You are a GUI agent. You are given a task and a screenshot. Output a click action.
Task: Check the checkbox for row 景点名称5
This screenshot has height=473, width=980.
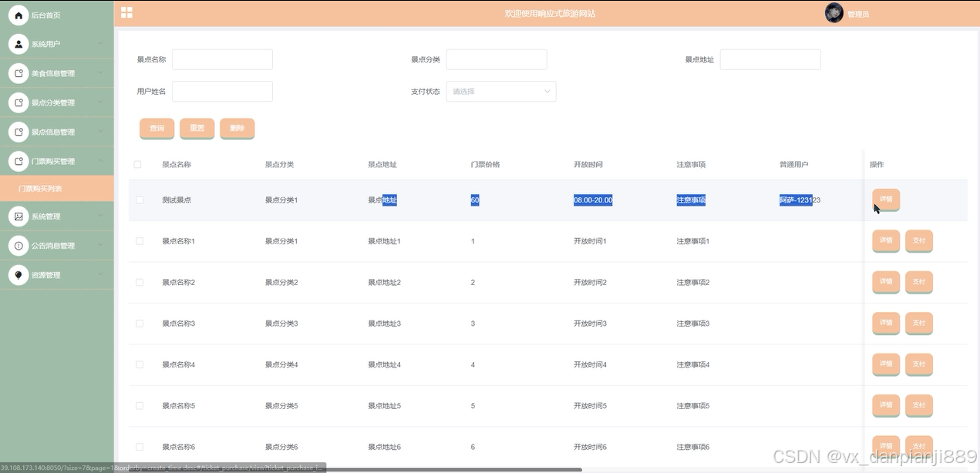point(140,405)
